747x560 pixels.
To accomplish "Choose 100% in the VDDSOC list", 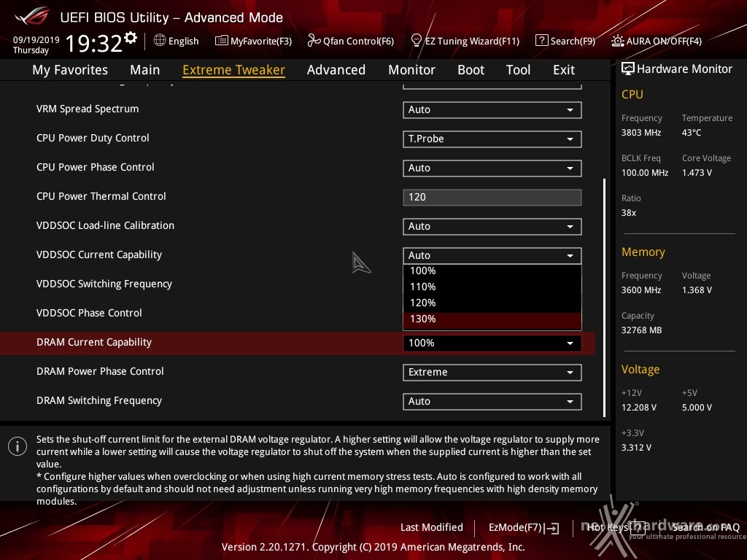I will [492, 271].
